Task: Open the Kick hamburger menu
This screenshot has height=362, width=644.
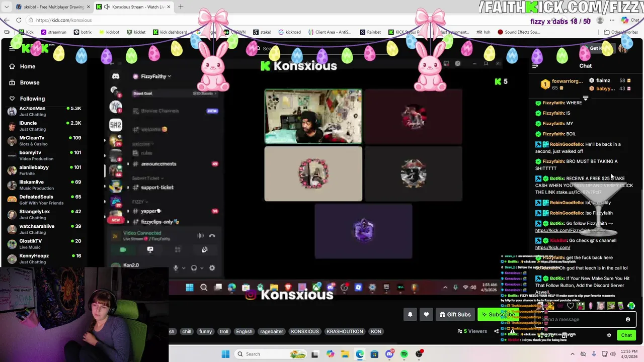Action: 12,48
